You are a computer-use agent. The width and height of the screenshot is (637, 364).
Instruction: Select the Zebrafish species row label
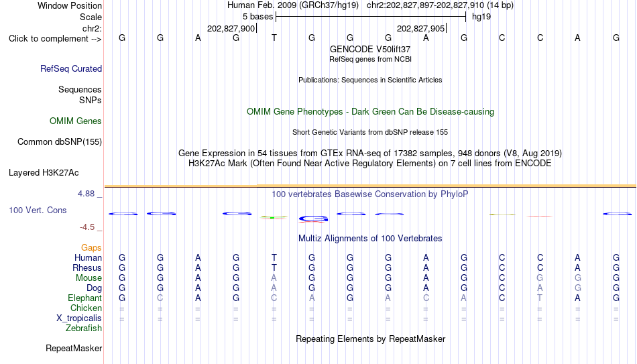pos(84,328)
